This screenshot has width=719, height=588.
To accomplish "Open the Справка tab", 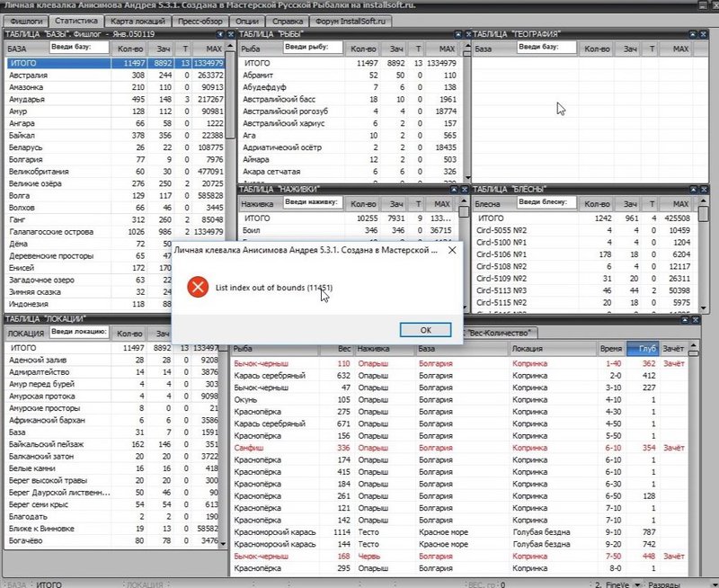I will (x=311, y=20).
